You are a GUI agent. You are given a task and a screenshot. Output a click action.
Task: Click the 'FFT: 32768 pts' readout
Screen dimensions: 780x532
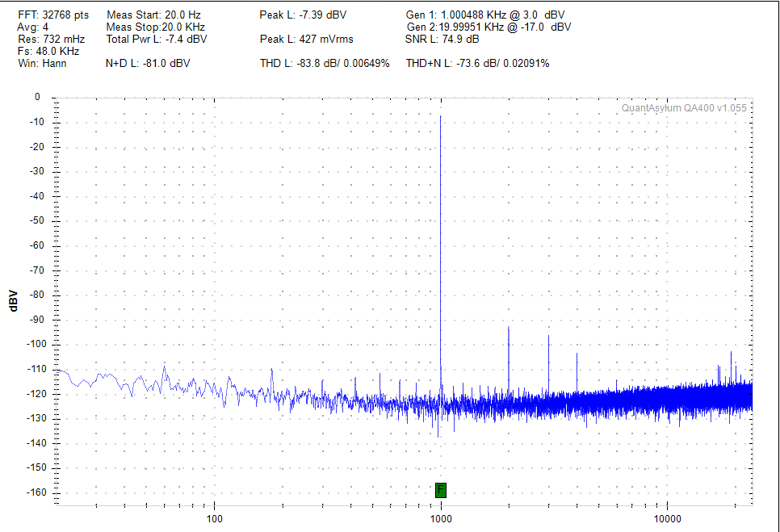click(x=53, y=15)
